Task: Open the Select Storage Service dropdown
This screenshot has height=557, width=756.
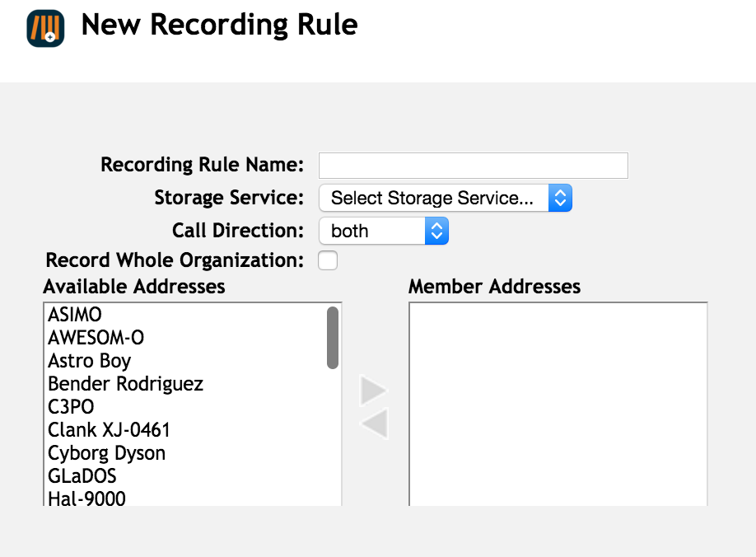Action: [445, 198]
